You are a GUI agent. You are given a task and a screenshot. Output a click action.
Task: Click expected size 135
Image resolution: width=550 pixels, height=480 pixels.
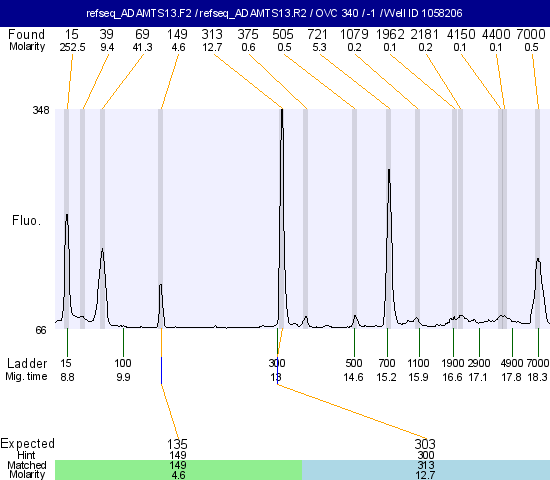(177, 444)
